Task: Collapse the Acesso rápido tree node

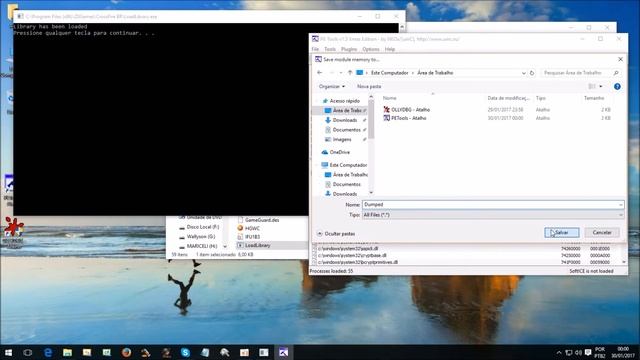Action: pos(317,101)
